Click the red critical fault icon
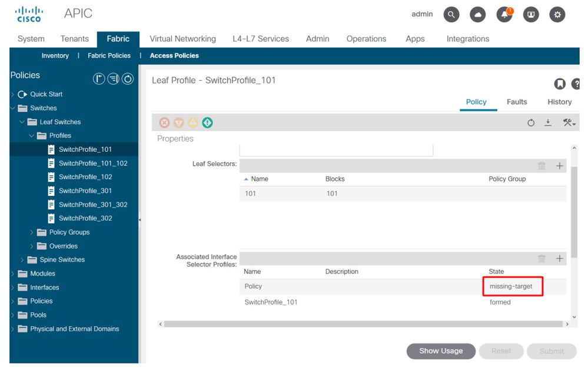The width and height of the screenshot is (588, 370). 164,122
